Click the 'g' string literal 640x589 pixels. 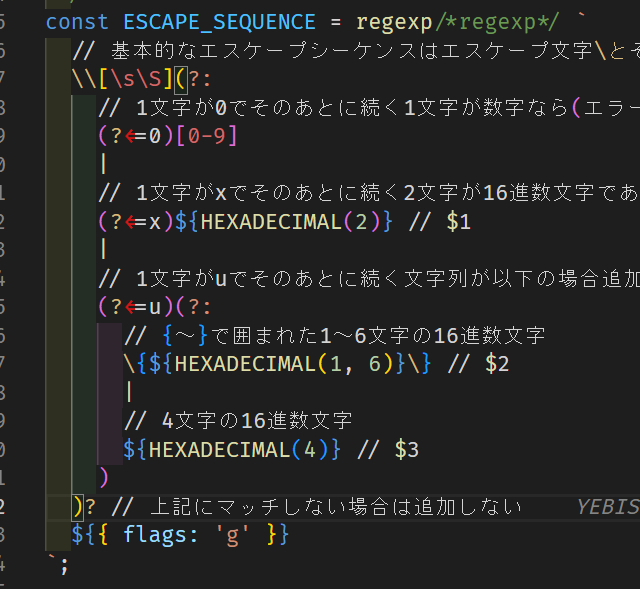click(232, 536)
